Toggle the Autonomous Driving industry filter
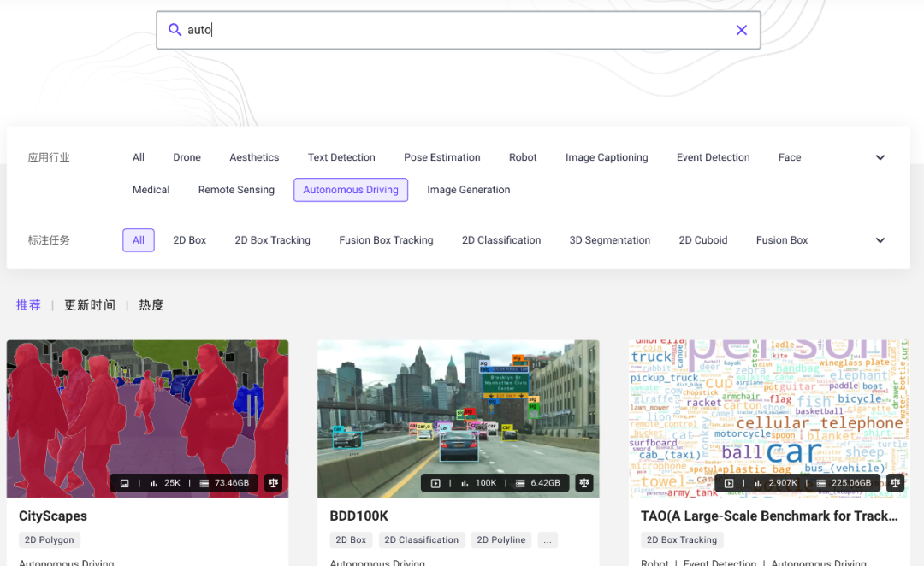924x566 pixels. (x=351, y=190)
